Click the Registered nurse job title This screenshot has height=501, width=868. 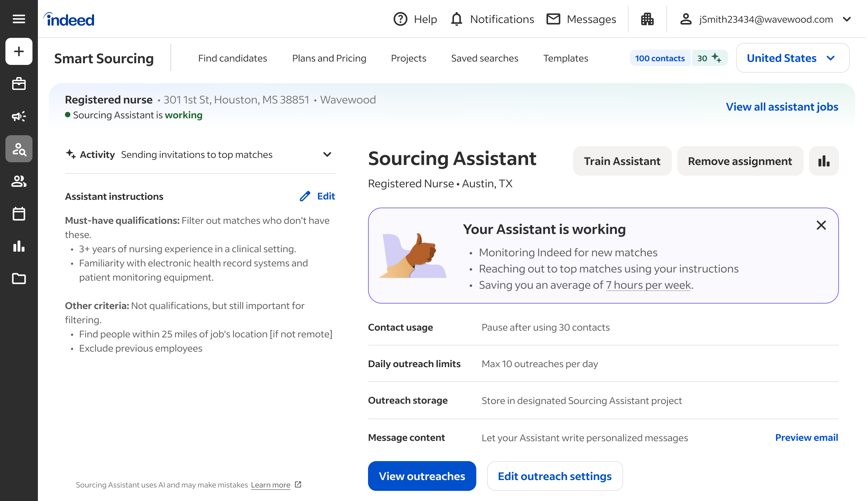click(x=109, y=99)
